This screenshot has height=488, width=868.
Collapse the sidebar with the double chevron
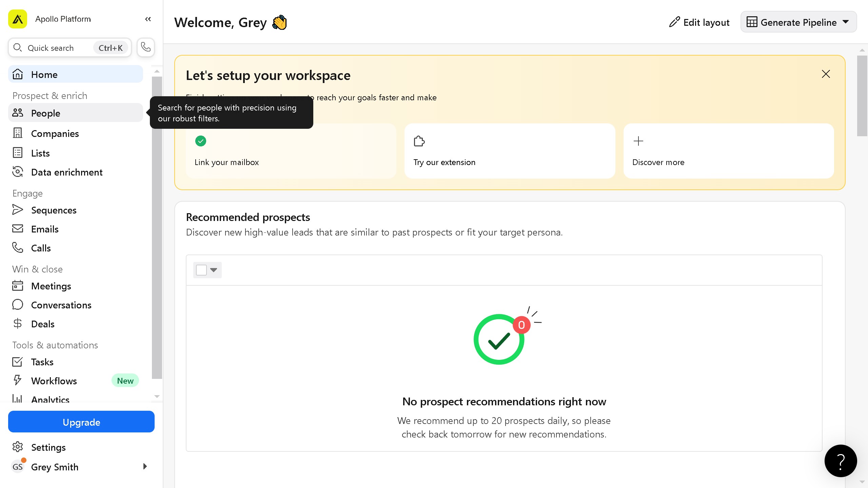coord(147,19)
